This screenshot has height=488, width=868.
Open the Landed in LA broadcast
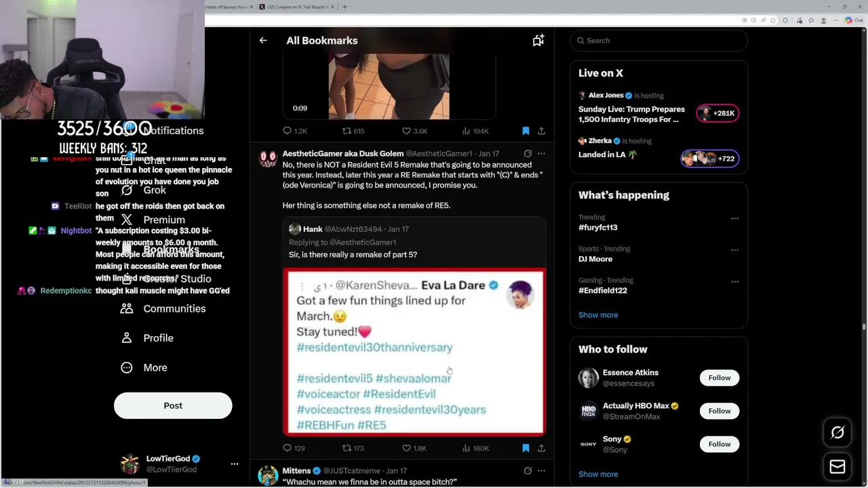point(608,155)
